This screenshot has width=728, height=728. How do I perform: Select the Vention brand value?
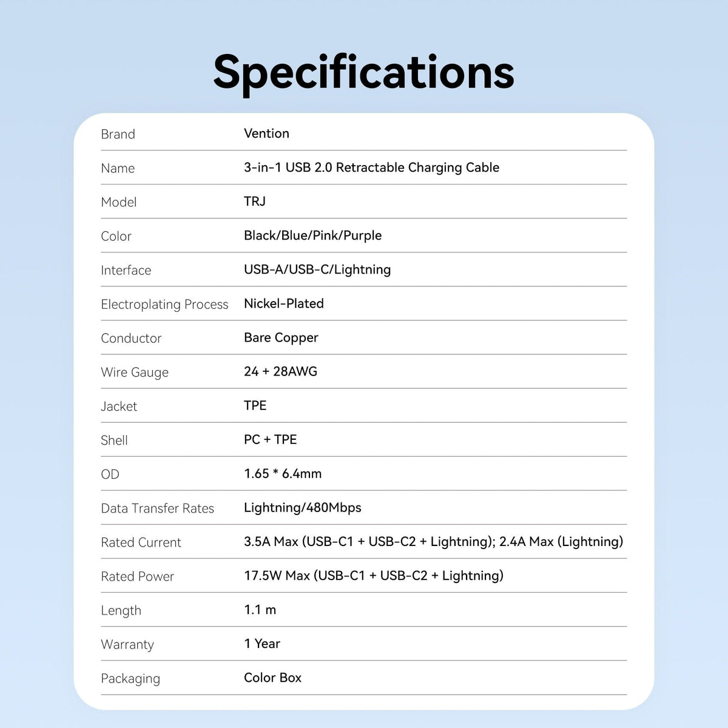pyautogui.click(x=266, y=133)
